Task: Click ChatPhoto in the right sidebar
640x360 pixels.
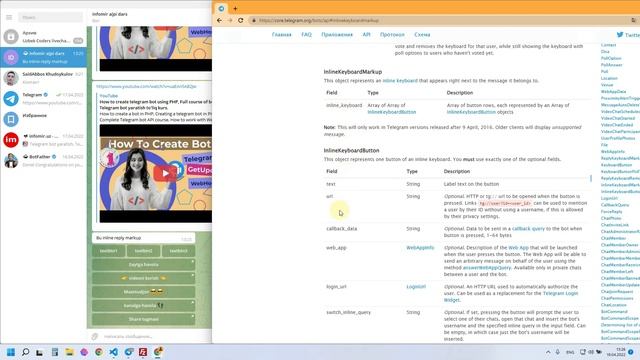Action: (611, 218)
